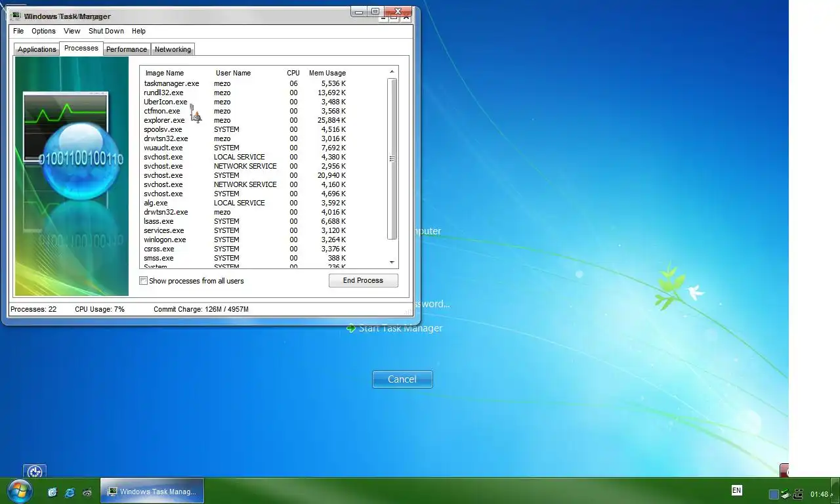
Task: Select the winlogon.exe process row
Action: 245,240
